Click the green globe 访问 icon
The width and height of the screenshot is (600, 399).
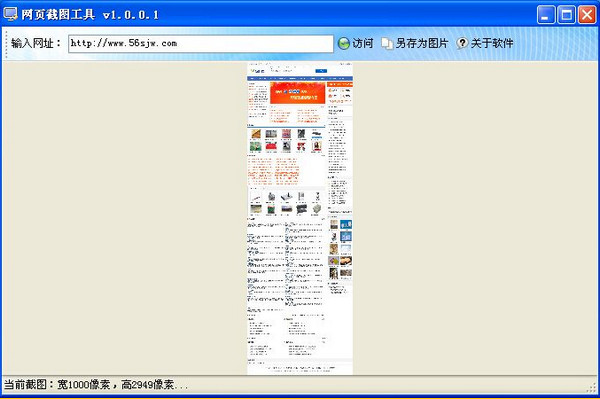click(x=344, y=44)
